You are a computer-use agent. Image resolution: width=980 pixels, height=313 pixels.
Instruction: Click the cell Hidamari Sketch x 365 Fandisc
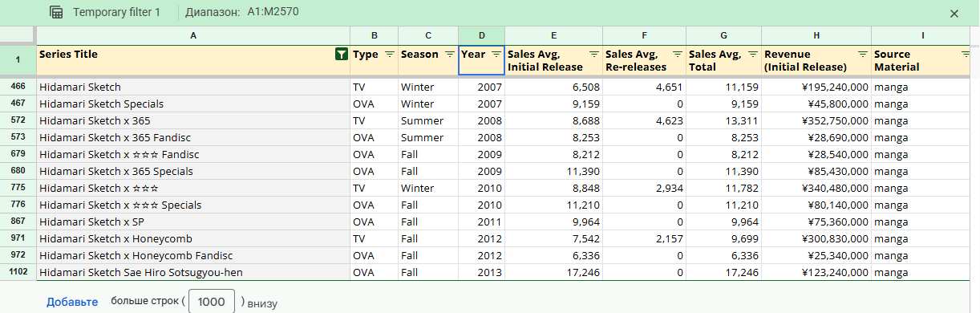pyautogui.click(x=193, y=137)
